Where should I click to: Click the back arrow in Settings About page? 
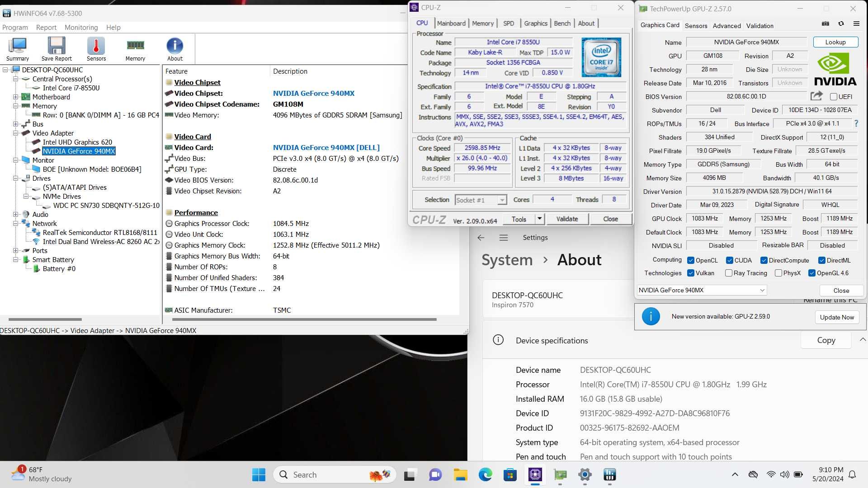[x=480, y=237]
